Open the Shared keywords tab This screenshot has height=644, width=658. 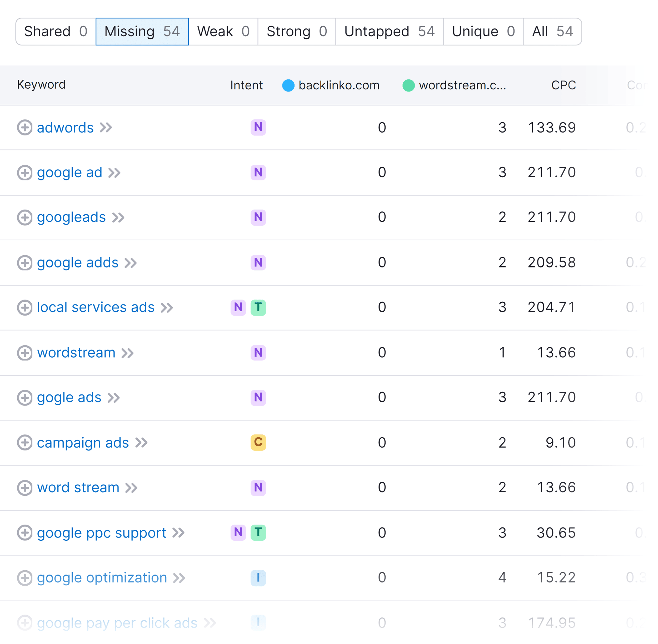55,31
